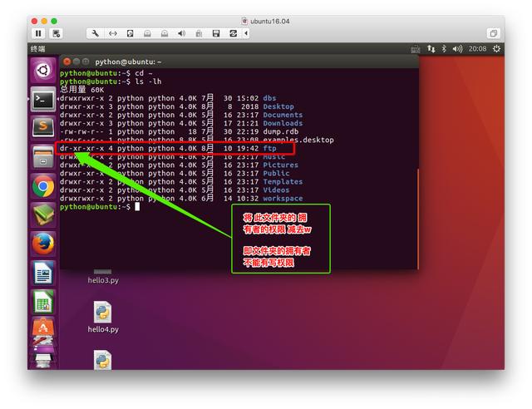Click the network adapter arrows icon
Image resolution: width=532 pixels, height=409 pixels.
point(113,33)
